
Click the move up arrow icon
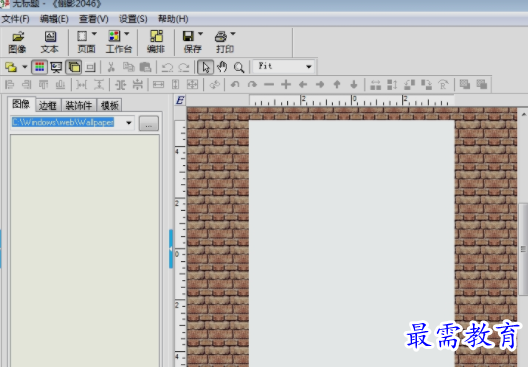pyautogui.click(x=337, y=85)
